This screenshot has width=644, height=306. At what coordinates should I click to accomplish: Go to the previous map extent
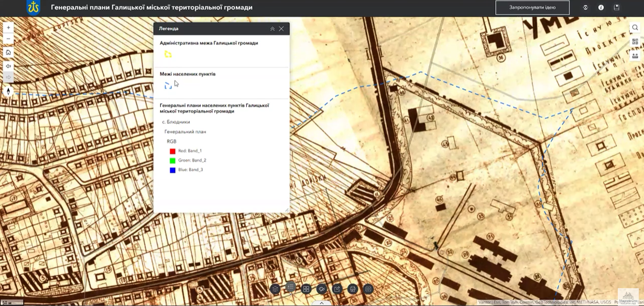(8, 67)
